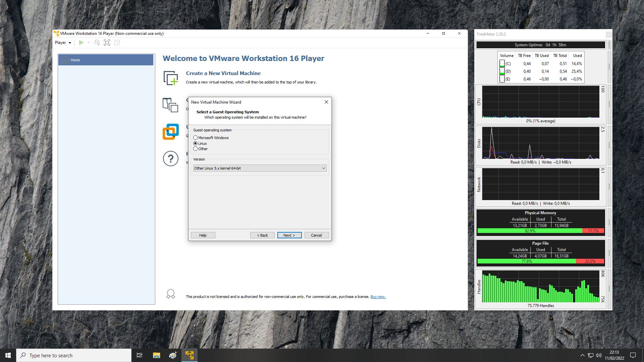Image resolution: width=644 pixels, height=362 pixels.
Task: Click the Handles graph in FreeMeter
Action: 540,286
